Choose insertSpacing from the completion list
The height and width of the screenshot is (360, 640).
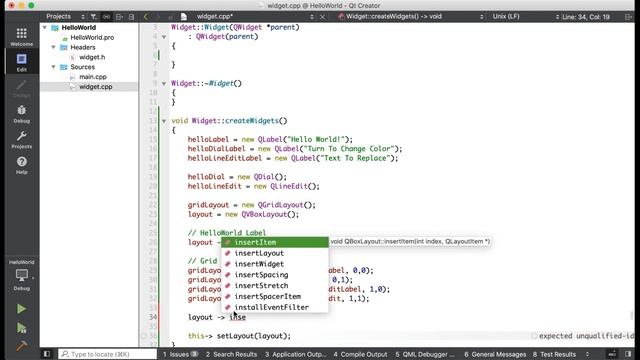pos(275,275)
